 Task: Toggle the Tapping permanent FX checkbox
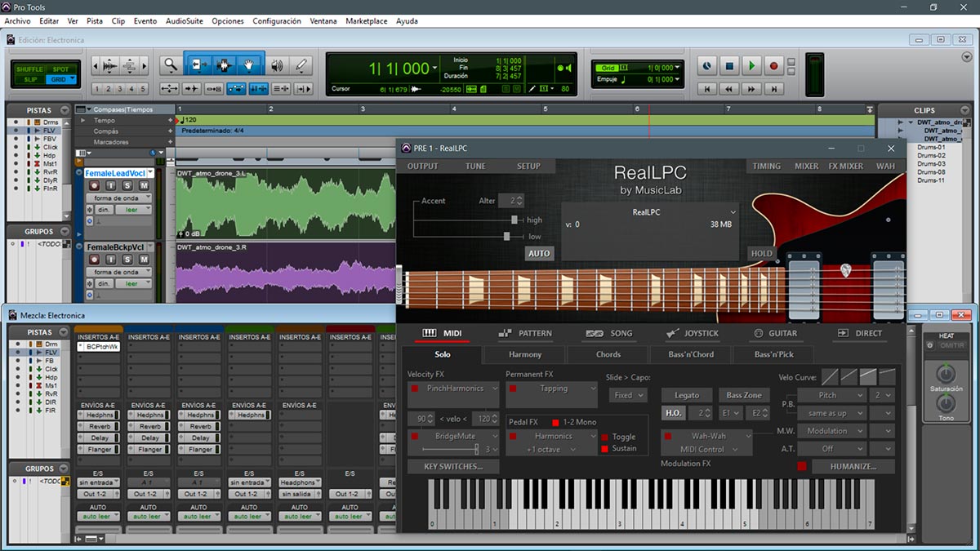pos(512,389)
